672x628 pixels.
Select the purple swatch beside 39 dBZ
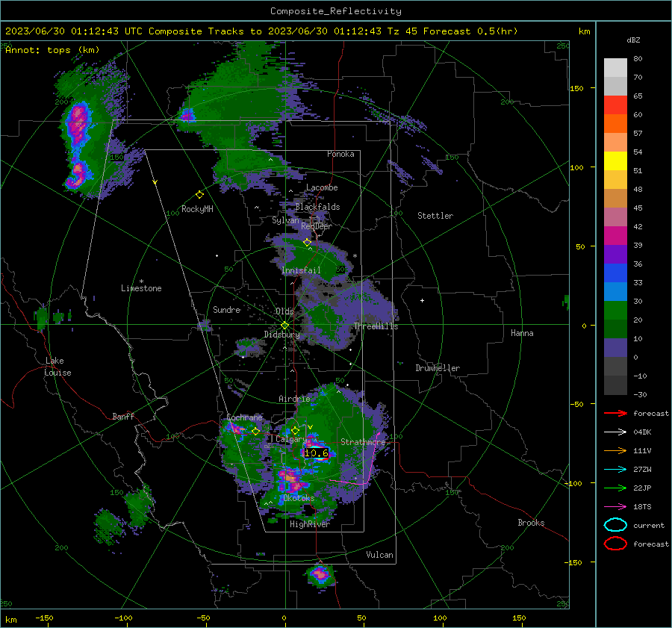click(x=615, y=254)
